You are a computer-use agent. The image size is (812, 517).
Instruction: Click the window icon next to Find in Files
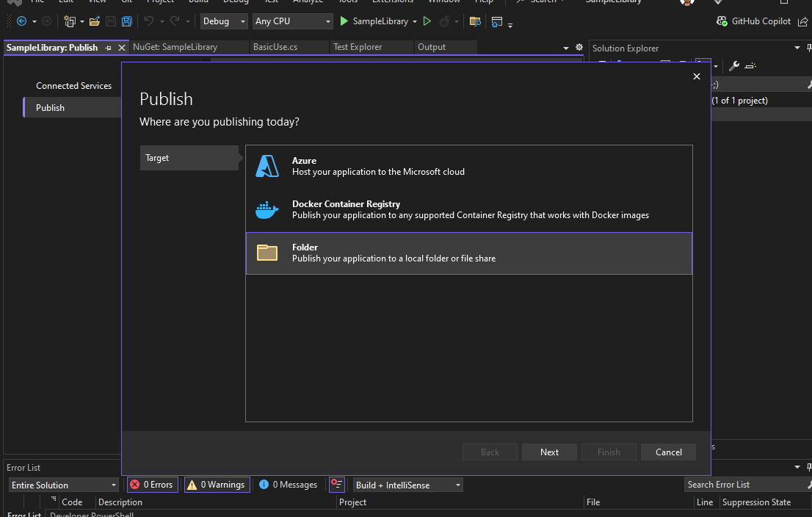point(496,21)
